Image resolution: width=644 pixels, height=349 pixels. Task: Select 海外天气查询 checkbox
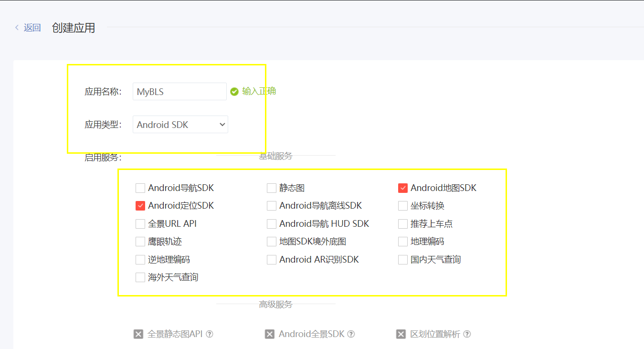pos(140,277)
